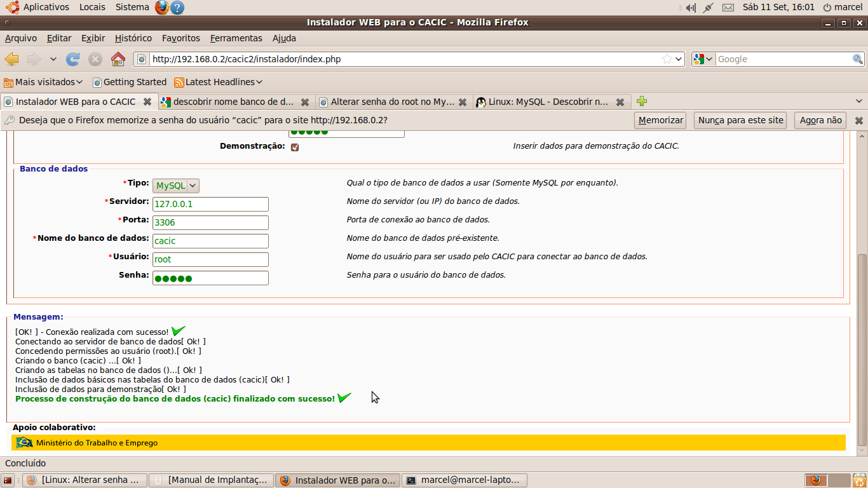
Task: Click the Usuário field containing root
Action: click(210, 259)
